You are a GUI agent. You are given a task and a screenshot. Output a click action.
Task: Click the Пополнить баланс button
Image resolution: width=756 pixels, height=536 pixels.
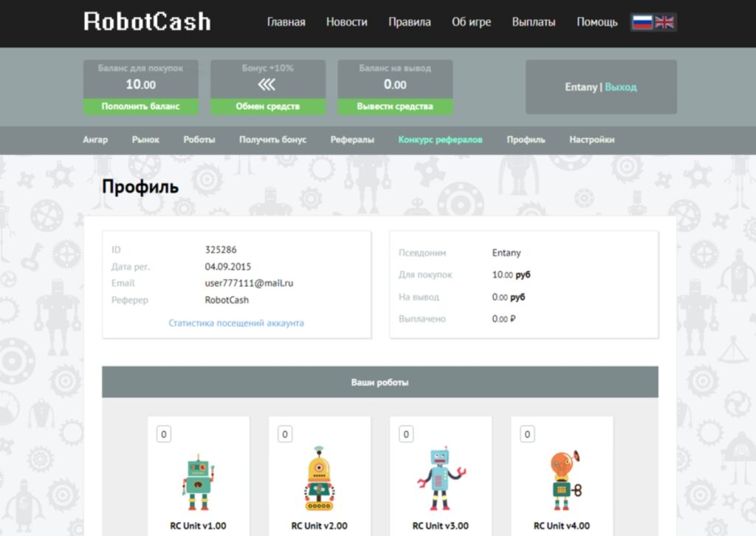click(x=141, y=106)
